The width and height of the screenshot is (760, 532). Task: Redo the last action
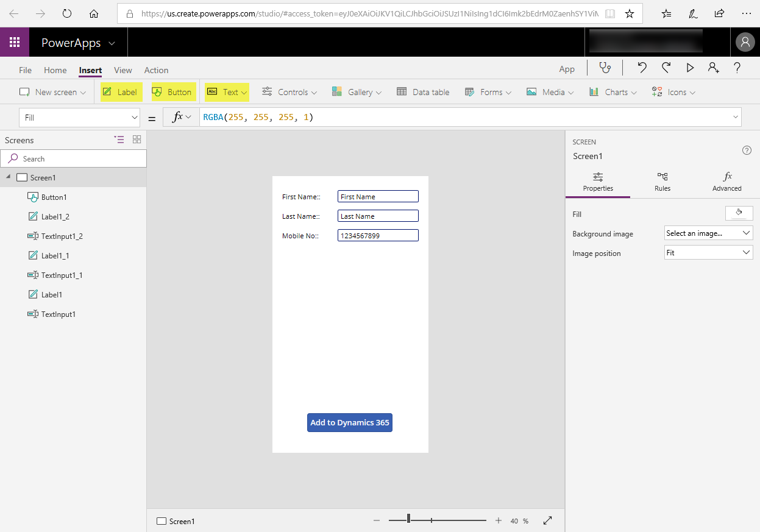pyautogui.click(x=666, y=68)
